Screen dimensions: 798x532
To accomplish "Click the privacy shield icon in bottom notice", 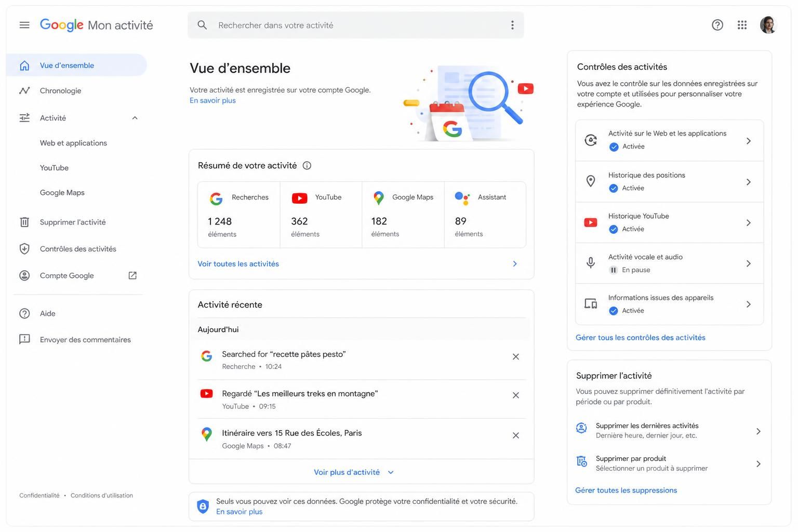I will click(203, 506).
